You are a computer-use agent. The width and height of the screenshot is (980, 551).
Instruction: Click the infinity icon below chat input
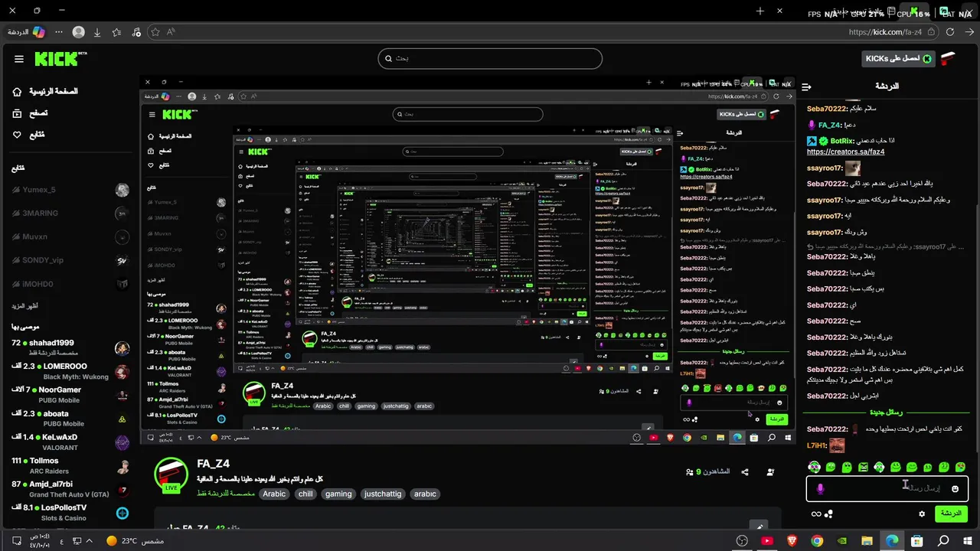click(816, 514)
